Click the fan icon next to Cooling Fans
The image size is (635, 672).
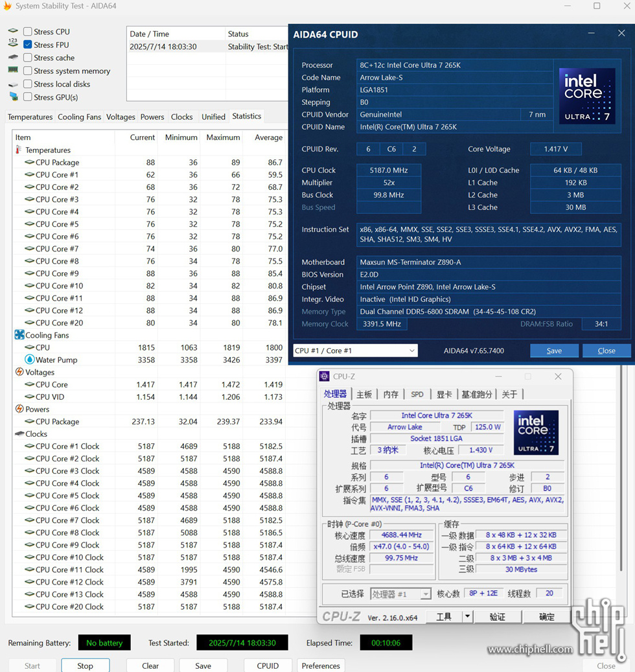point(19,335)
